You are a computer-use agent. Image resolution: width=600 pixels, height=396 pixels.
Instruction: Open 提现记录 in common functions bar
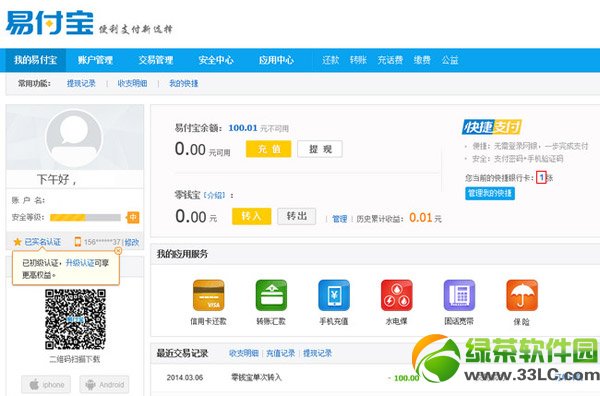pos(81,83)
